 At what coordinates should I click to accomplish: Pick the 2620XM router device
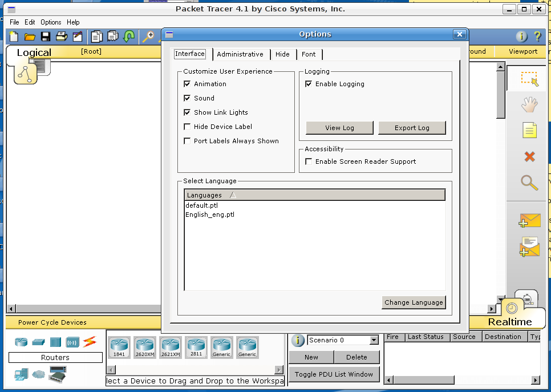tap(145, 347)
